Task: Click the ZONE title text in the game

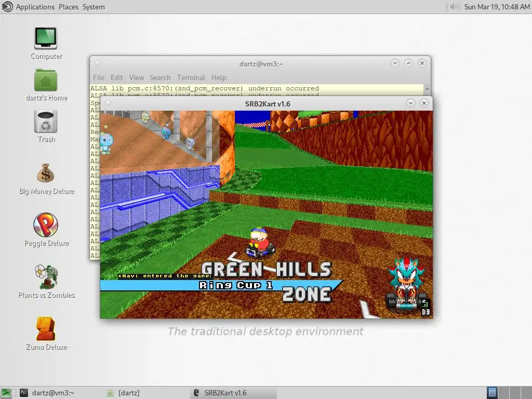Action: 307,294
